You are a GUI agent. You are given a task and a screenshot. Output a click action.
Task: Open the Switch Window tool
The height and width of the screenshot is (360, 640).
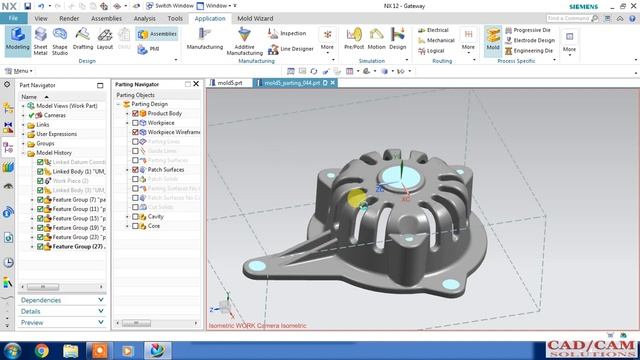[x=169, y=6]
